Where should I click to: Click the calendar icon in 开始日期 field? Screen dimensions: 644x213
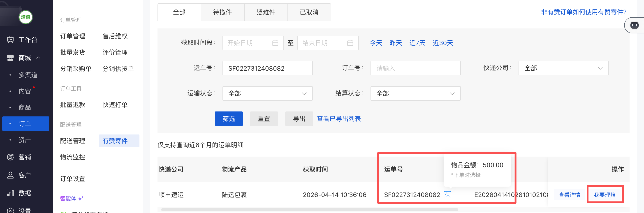click(275, 43)
